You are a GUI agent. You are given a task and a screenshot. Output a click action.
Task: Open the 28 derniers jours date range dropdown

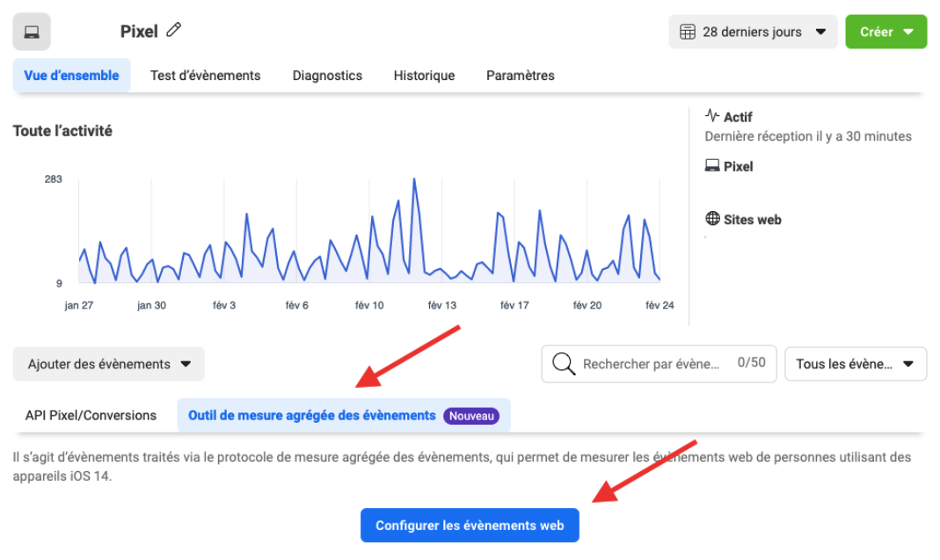tap(752, 31)
